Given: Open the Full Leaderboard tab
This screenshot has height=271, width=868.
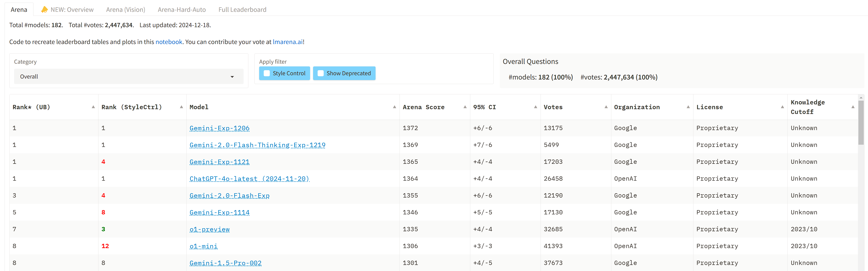Looking at the screenshot, I should tap(242, 9).
